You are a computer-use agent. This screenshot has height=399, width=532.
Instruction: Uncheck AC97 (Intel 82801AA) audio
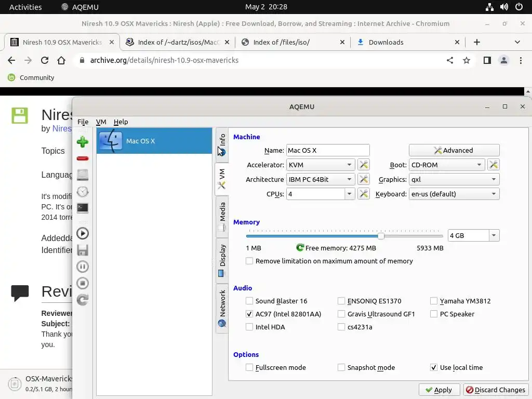point(249,314)
